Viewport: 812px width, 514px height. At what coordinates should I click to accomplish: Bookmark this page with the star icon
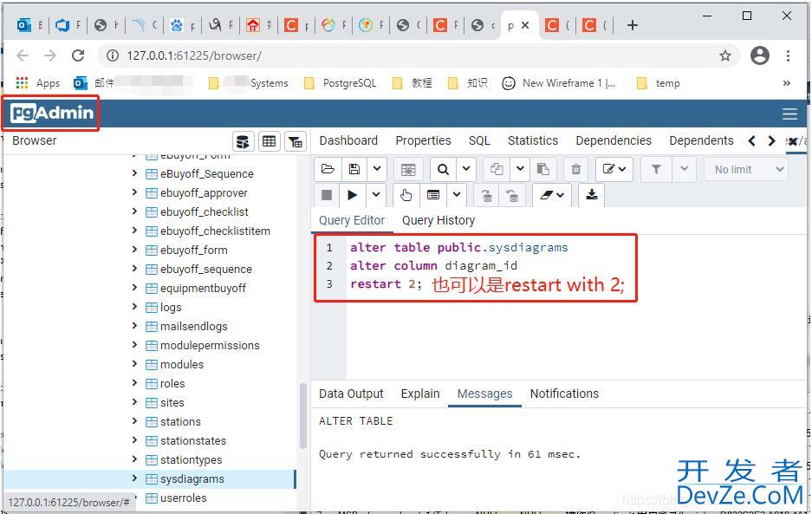725,55
